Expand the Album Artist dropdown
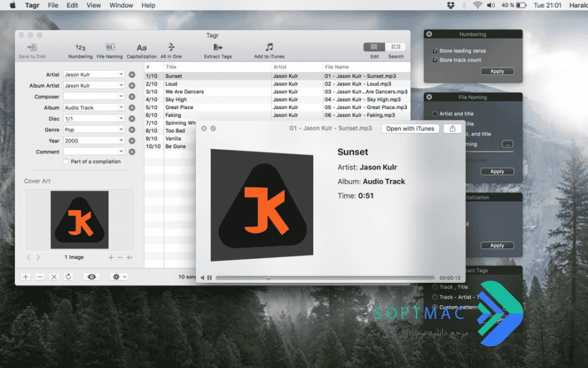The width and height of the screenshot is (588, 368). click(x=121, y=85)
